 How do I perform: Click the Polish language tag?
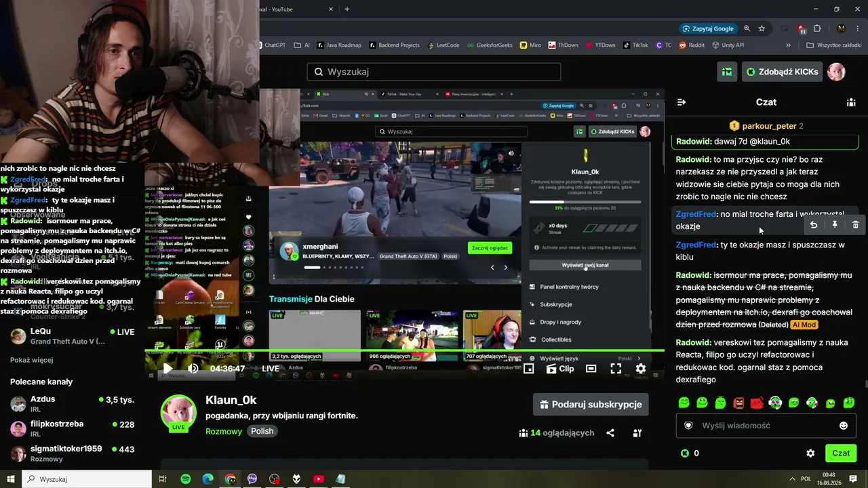(x=262, y=431)
